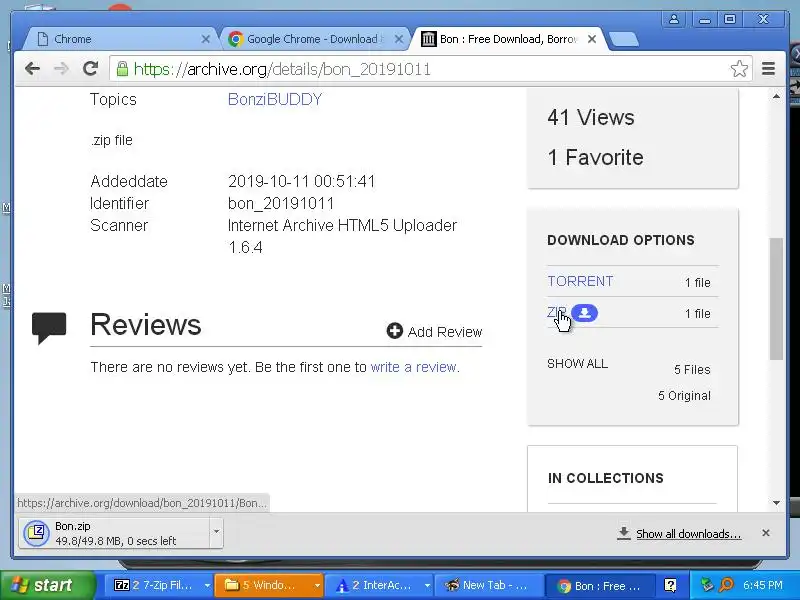
Task: Click the page scrollbar up arrow
Action: (776, 97)
